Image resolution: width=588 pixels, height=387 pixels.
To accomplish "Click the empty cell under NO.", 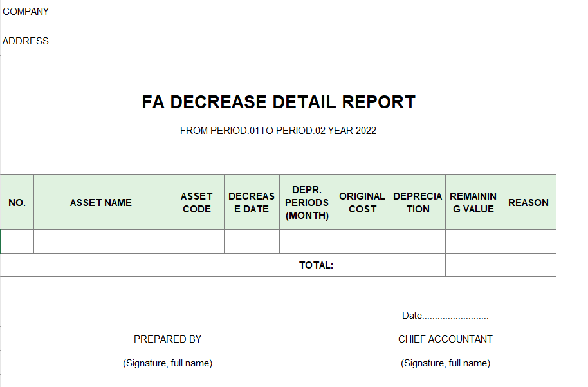I will pyautogui.click(x=17, y=241).
